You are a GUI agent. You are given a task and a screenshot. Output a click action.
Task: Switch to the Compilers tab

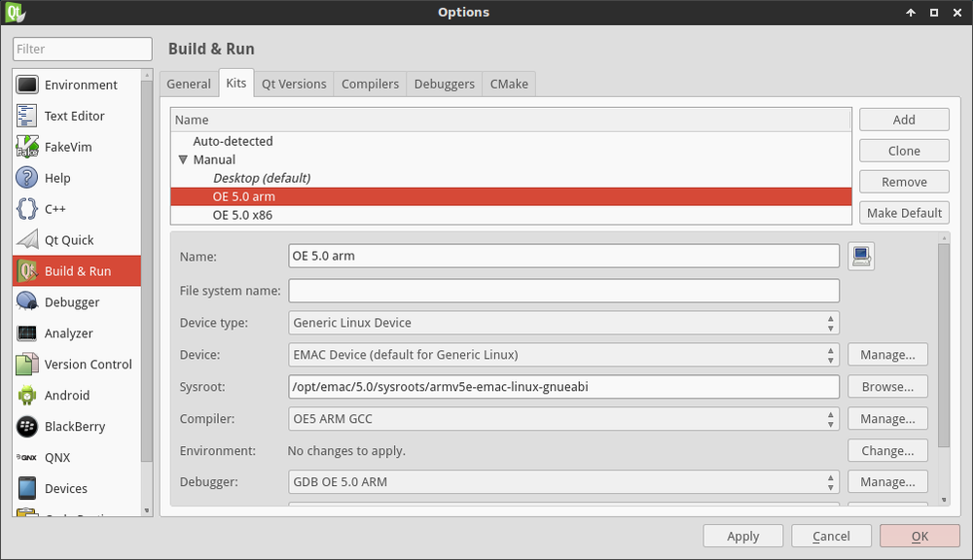tap(370, 84)
